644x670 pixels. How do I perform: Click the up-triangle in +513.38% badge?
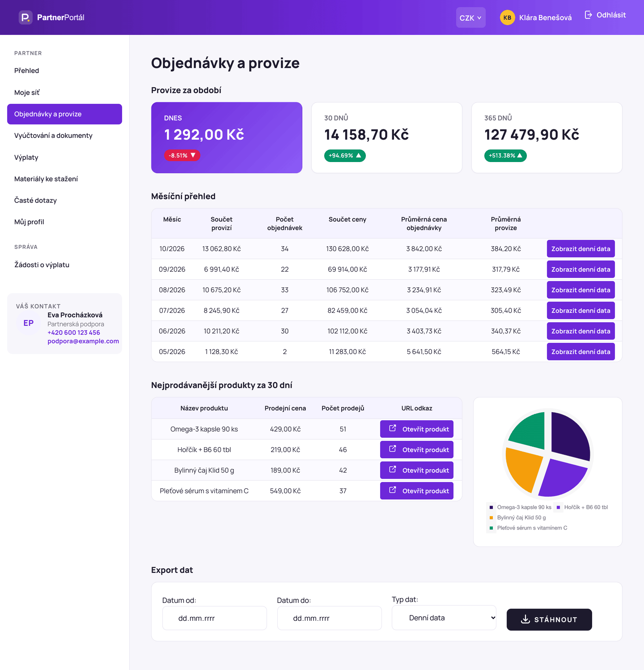tap(520, 155)
